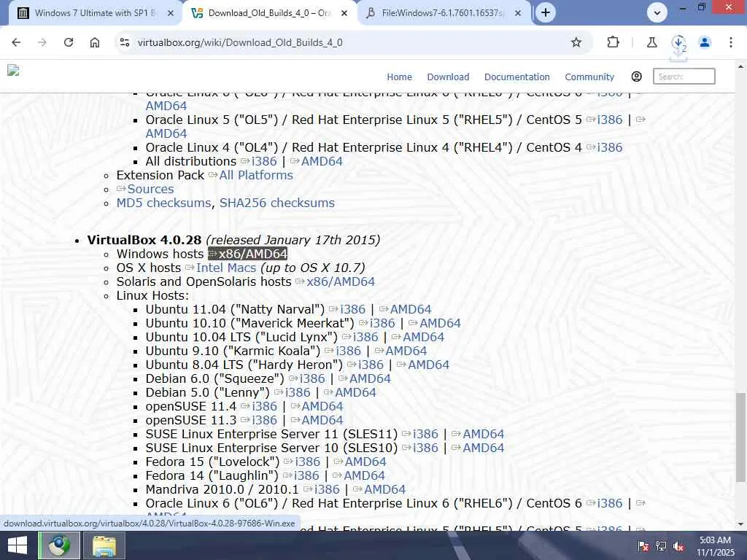Close the File:Windows7-6.1.7601 tab
The height and width of the screenshot is (560, 747).
point(518,13)
